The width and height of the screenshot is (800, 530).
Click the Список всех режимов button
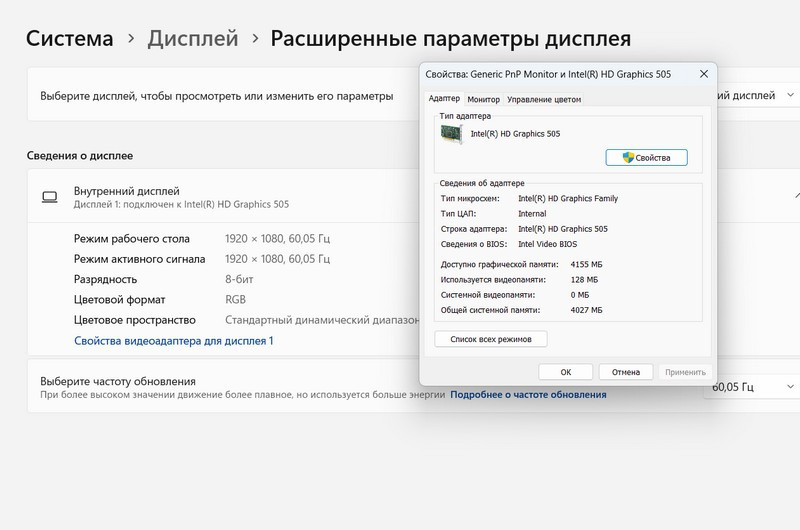pyautogui.click(x=491, y=340)
